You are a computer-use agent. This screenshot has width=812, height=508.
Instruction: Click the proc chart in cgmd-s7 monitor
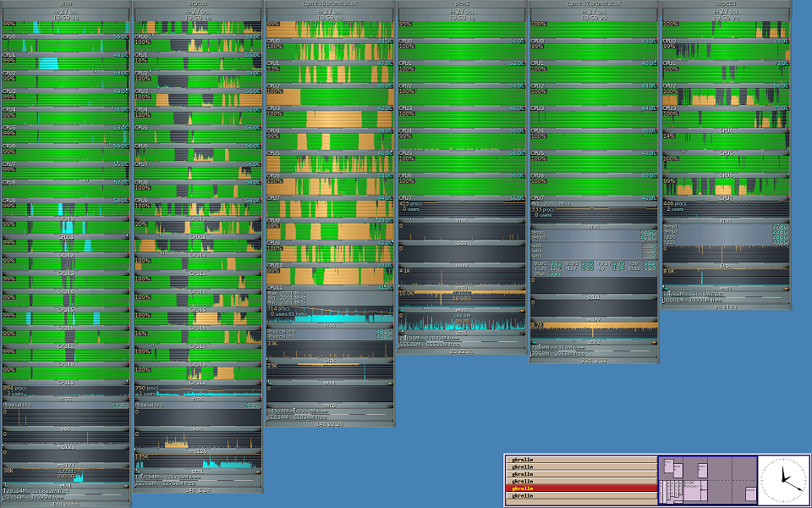click(x=593, y=217)
